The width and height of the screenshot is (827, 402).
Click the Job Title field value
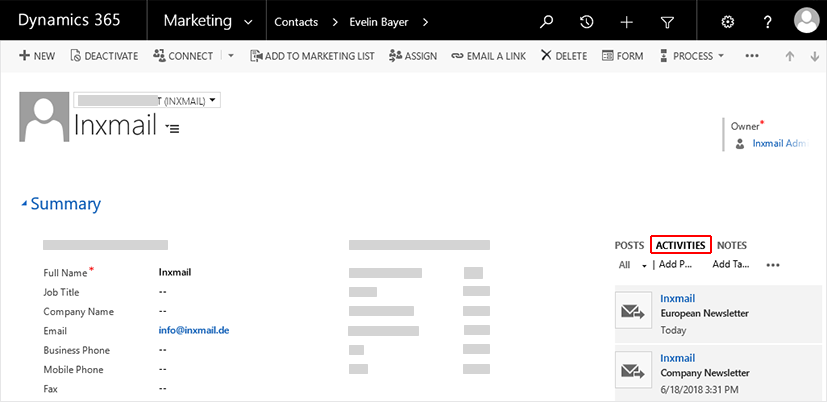(163, 292)
